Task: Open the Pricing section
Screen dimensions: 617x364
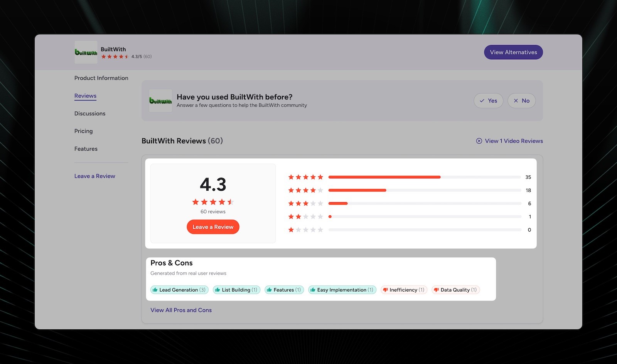Action: pos(83,131)
